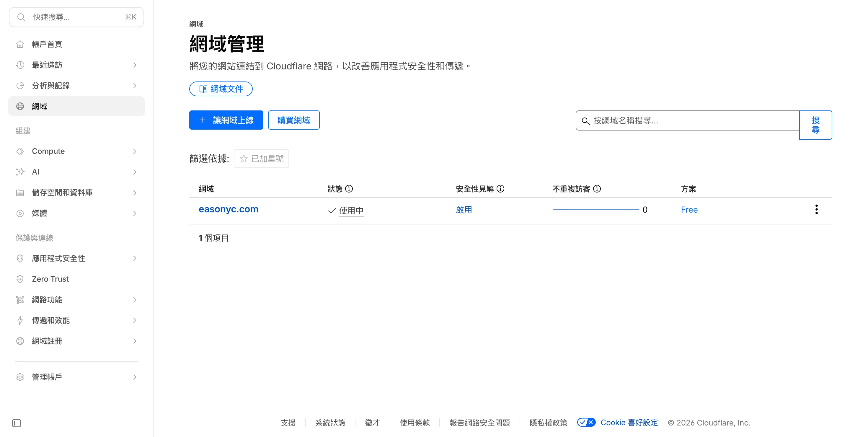Click the info icon next to 狀態
Screen dimensions: 868x437
pos(349,189)
